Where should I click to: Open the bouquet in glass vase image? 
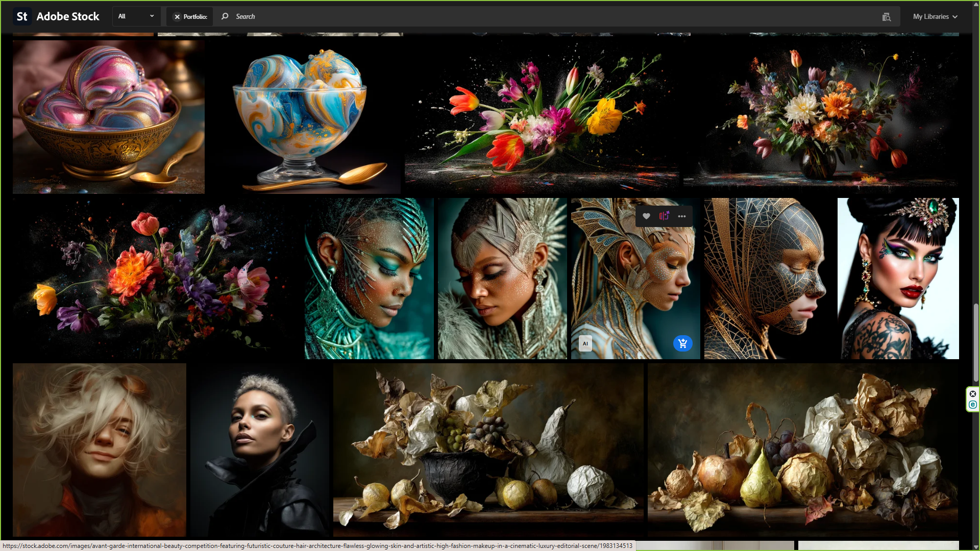click(821, 117)
